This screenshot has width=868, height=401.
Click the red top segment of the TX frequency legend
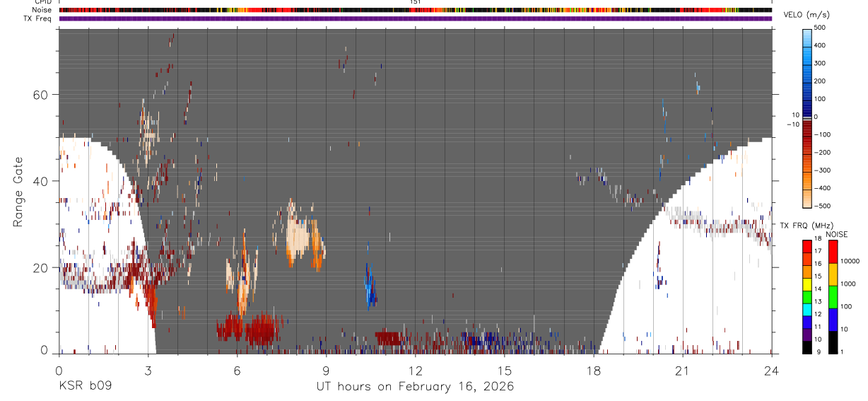807,247
